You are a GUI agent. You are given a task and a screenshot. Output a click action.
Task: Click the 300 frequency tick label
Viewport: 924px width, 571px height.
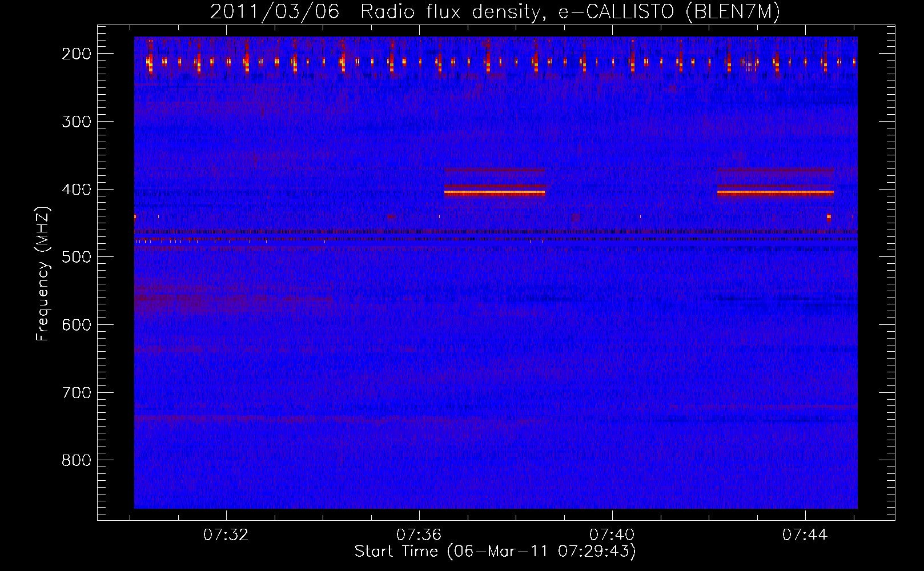pos(77,122)
